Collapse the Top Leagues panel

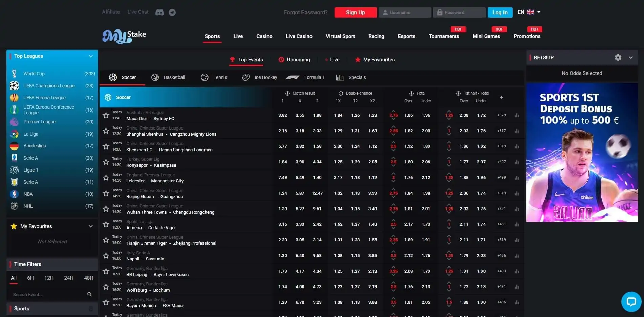(x=91, y=56)
